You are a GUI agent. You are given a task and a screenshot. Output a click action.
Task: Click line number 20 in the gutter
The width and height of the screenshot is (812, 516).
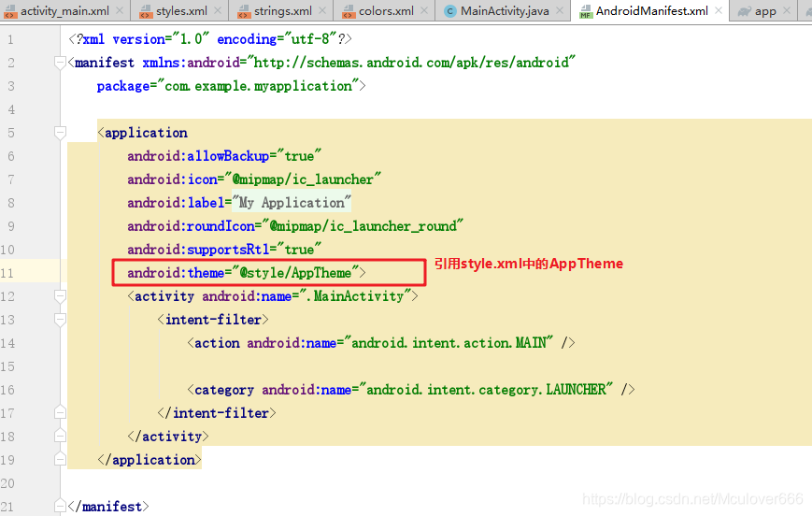tap(7, 483)
